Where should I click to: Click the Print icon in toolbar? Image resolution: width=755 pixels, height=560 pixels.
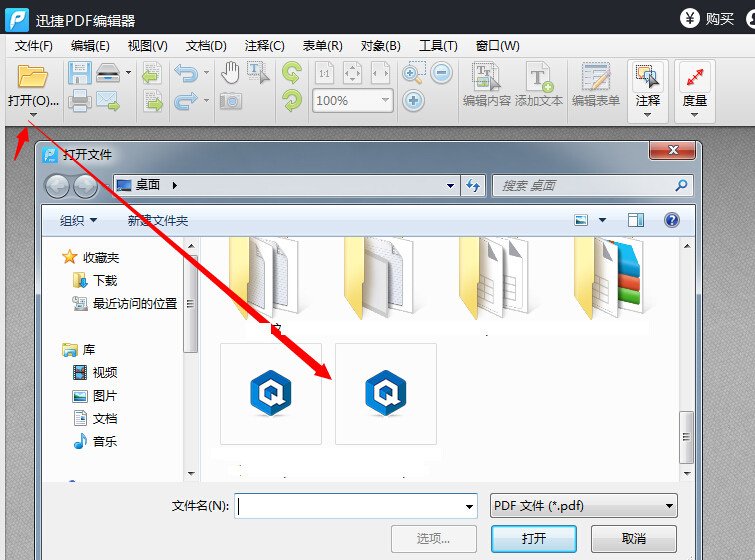coord(79,101)
